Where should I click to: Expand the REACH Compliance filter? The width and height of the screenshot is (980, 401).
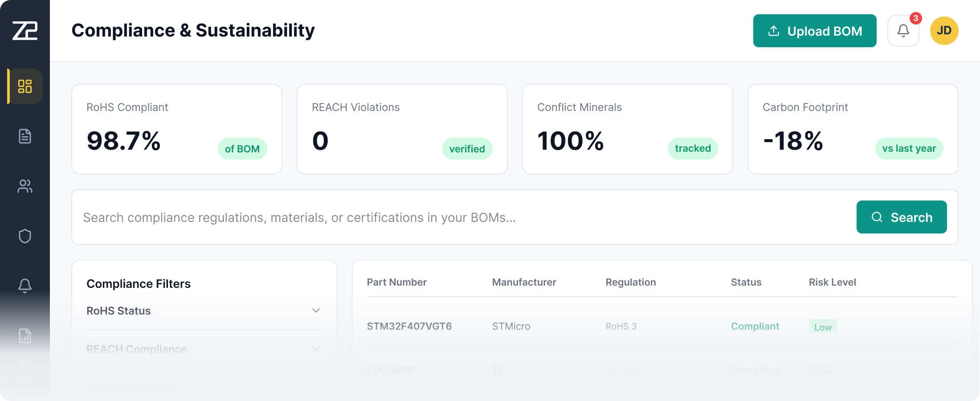pyautogui.click(x=204, y=349)
